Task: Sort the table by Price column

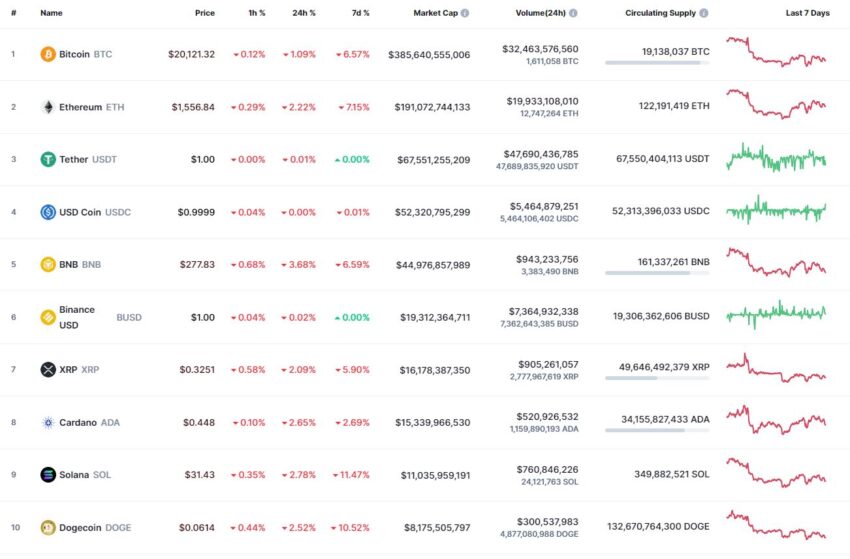Action: 205,13
